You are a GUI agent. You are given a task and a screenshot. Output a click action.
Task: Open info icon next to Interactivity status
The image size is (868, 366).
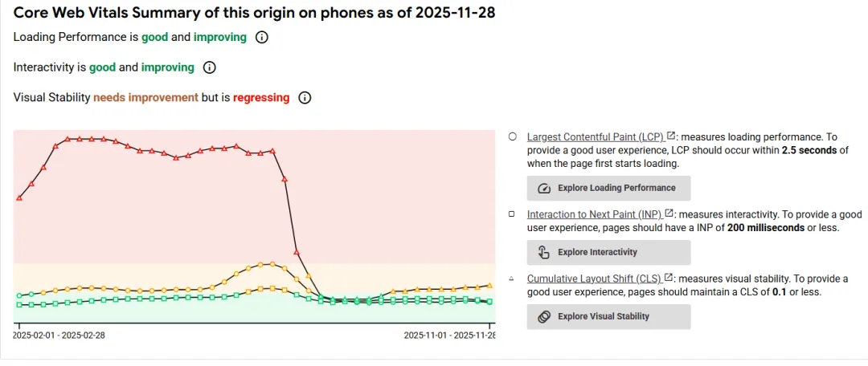tap(210, 67)
